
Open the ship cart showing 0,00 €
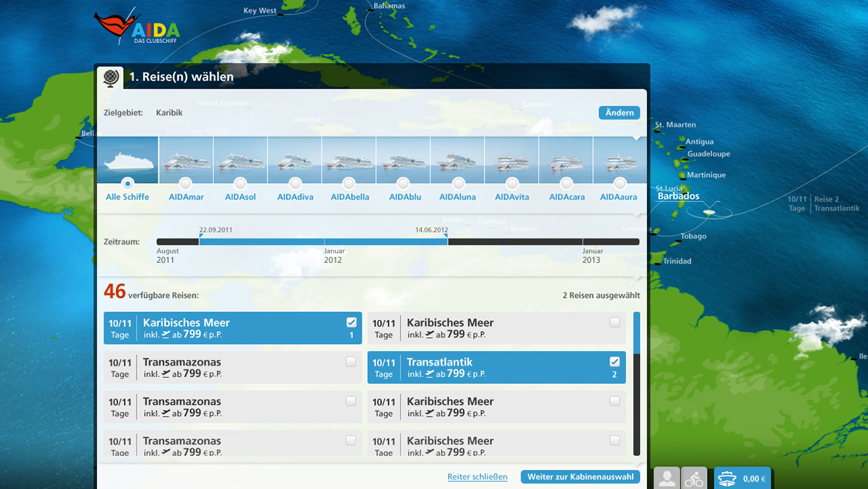(x=742, y=478)
